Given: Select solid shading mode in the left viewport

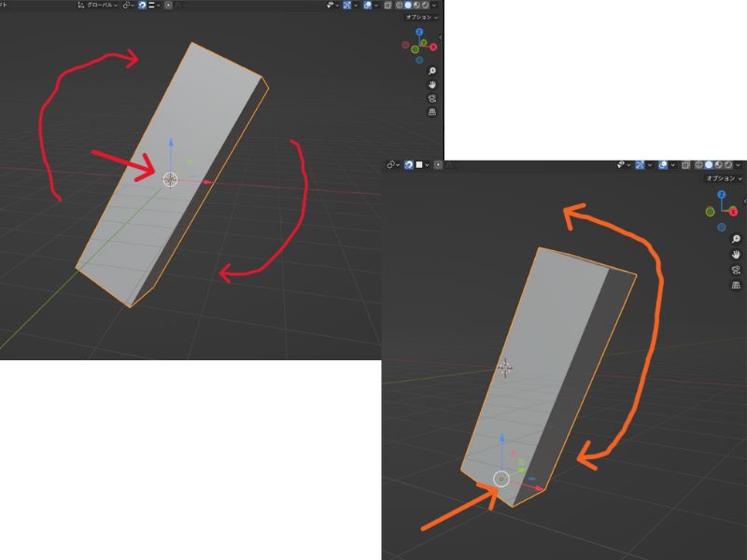Looking at the screenshot, I should click(408, 5).
